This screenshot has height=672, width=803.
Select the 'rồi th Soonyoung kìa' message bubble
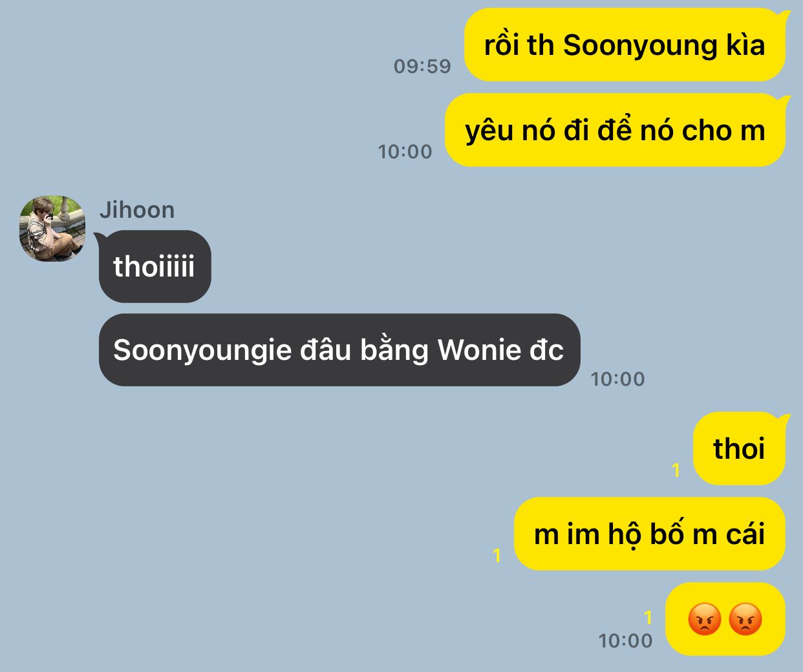point(625,45)
